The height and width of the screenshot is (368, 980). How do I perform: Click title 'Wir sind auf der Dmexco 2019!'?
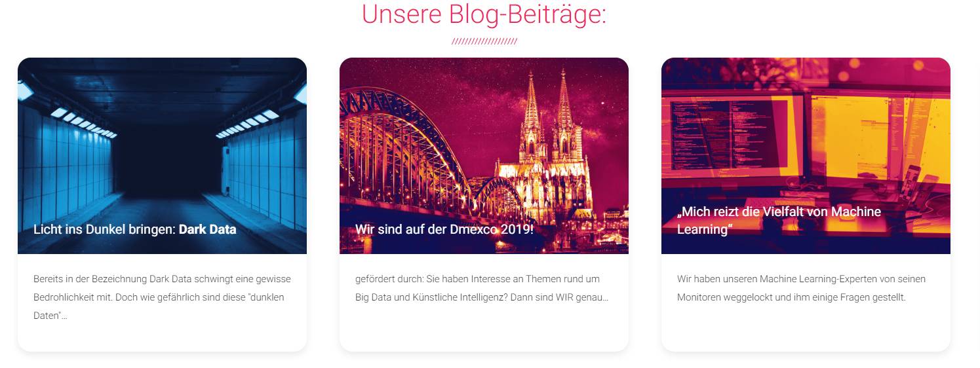[444, 230]
